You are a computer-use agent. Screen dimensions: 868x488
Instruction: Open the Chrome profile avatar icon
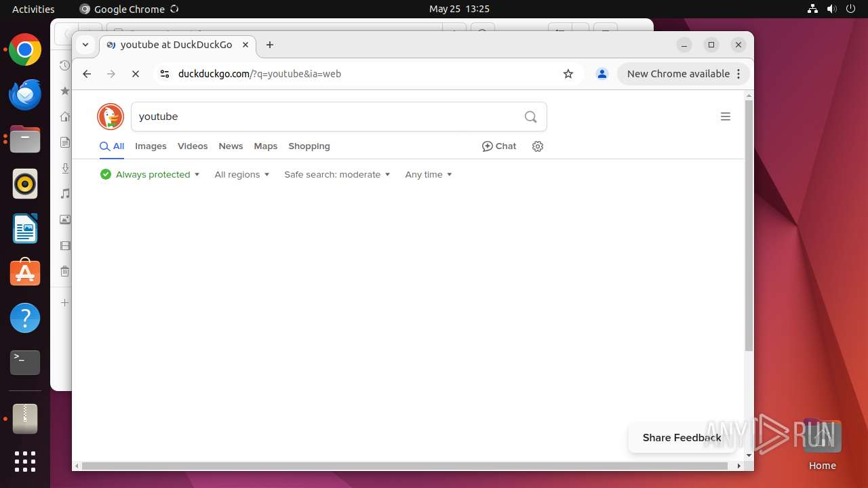click(x=601, y=74)
